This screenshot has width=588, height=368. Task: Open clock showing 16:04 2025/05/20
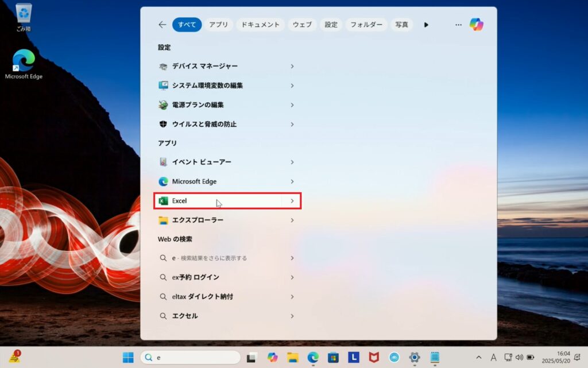556,357
